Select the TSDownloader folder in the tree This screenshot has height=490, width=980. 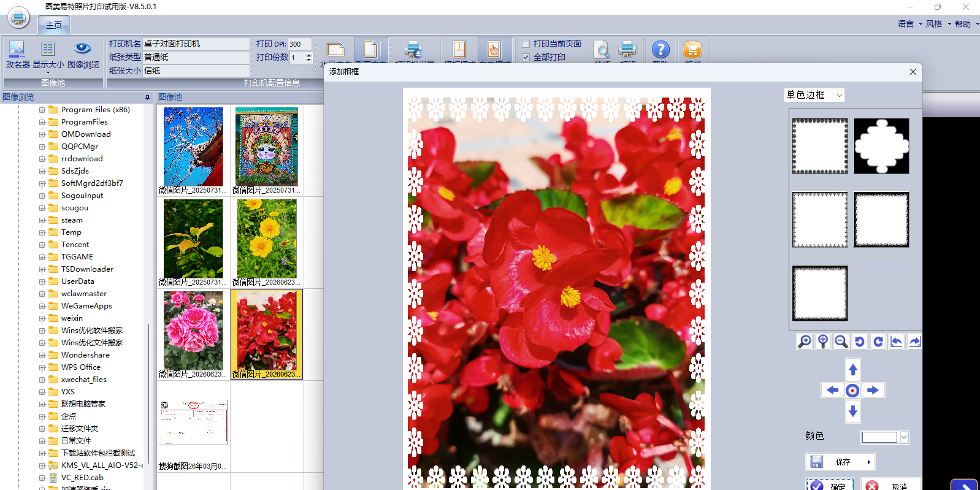coord(87,269)
